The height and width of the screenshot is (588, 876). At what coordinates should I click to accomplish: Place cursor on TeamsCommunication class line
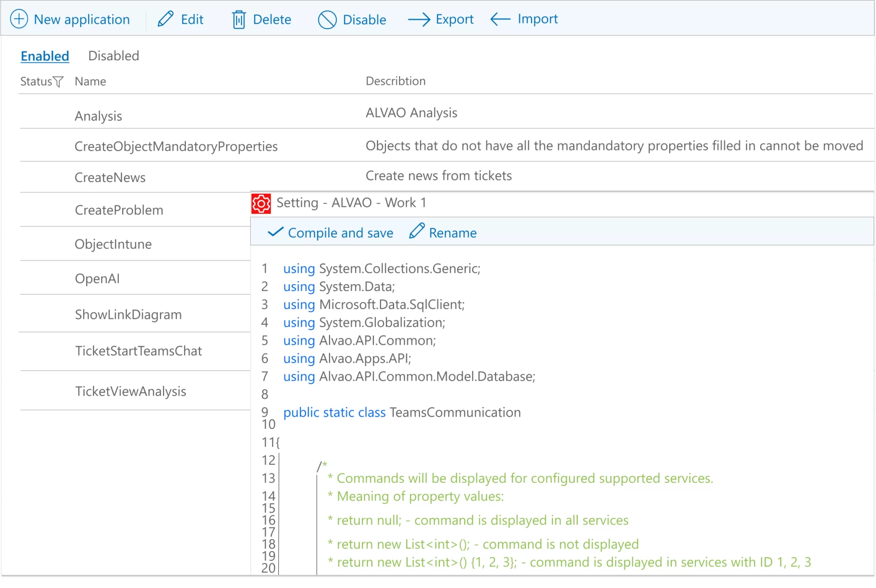pos(455,413)
